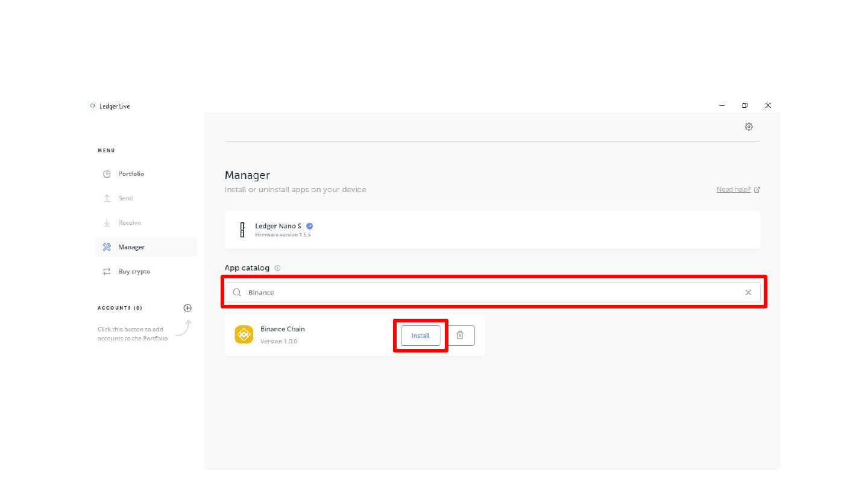Open the Portfolio menu item

146,174
